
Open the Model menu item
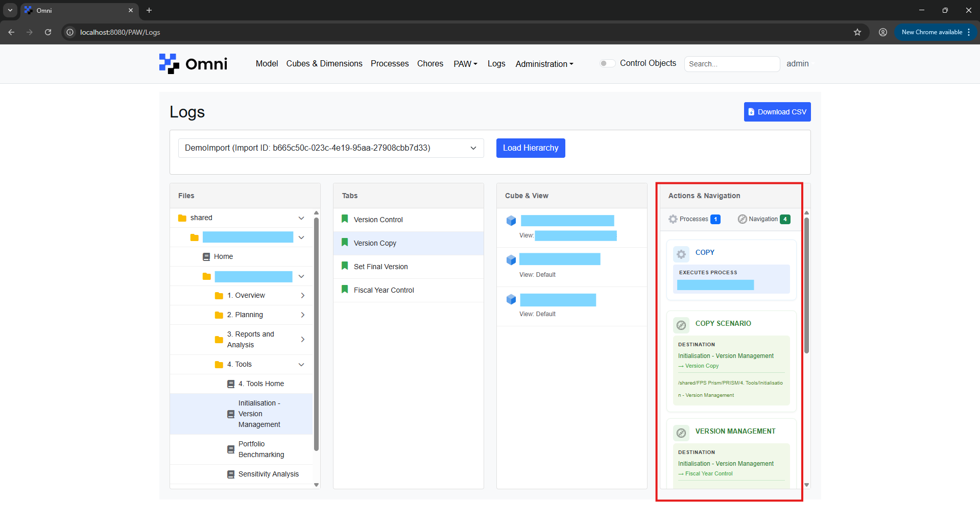(x=267, y=63)
